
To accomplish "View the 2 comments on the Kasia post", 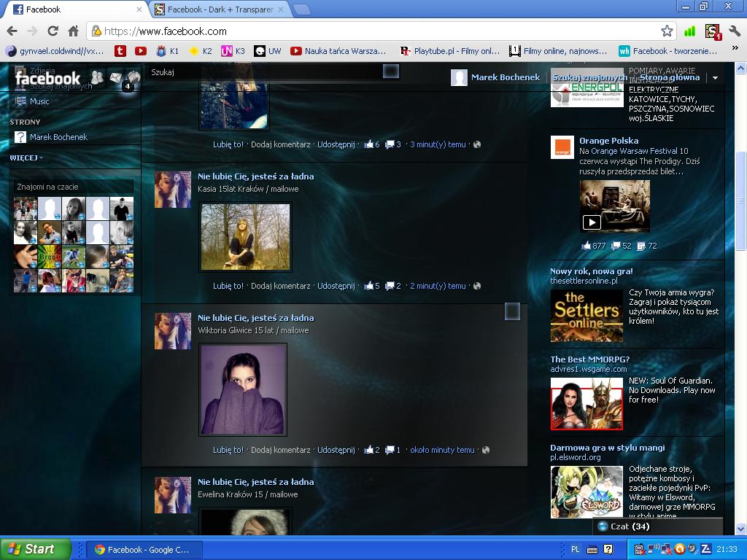I will [393, 286].
